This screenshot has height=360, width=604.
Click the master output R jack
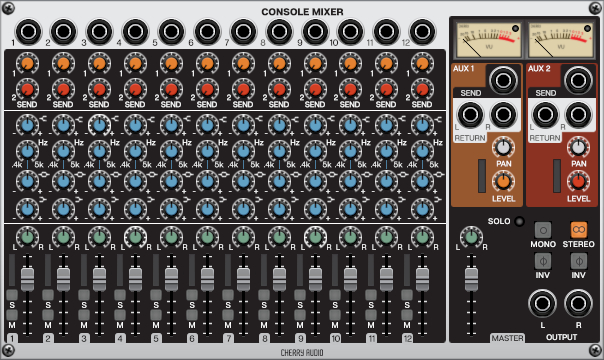click(x=578, y=303)
